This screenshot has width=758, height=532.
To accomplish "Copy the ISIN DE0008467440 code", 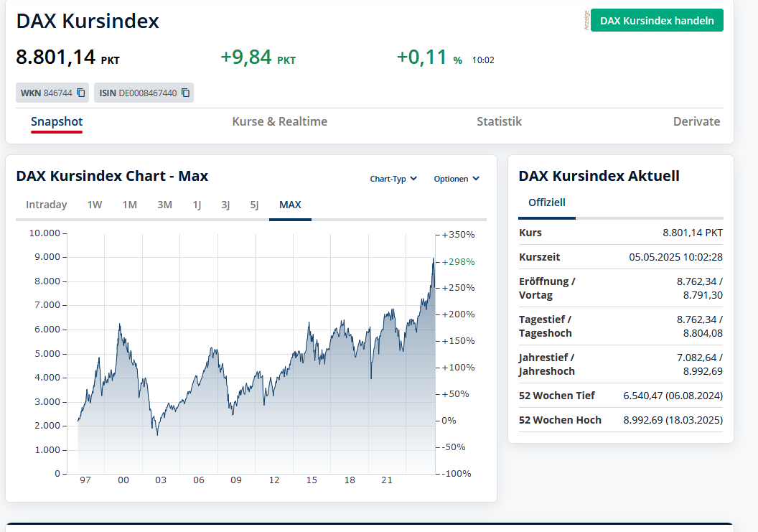I will click(186, 93).
